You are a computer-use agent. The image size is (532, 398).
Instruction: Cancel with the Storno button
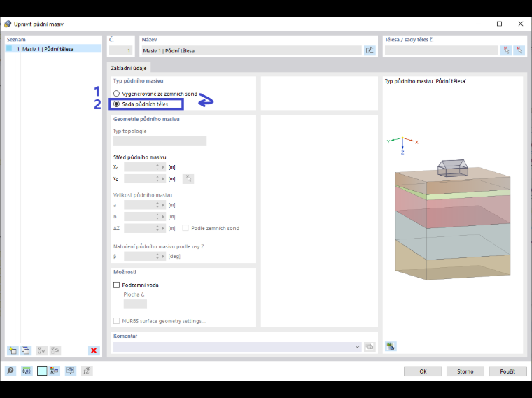point(465,371)
